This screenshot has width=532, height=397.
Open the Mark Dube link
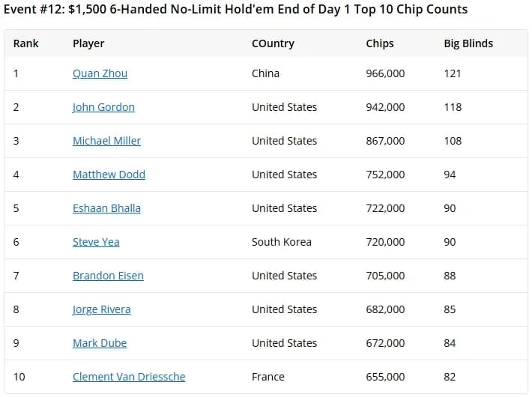coord(100,343)
